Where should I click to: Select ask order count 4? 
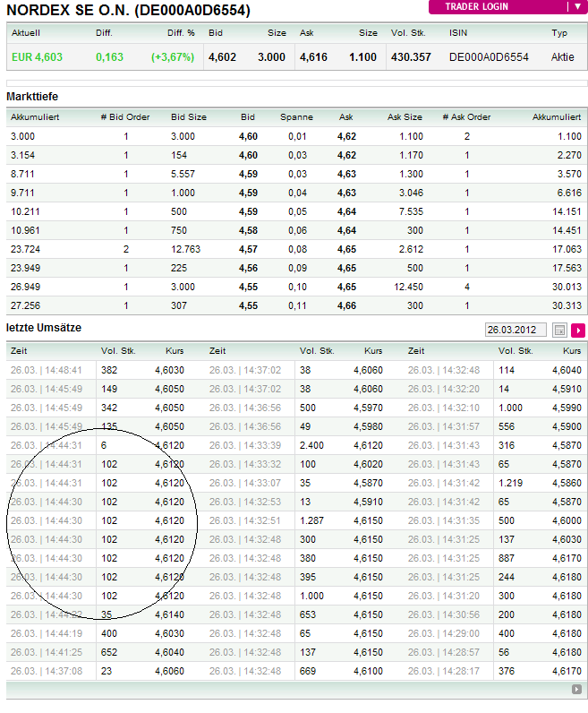point(466,288)
